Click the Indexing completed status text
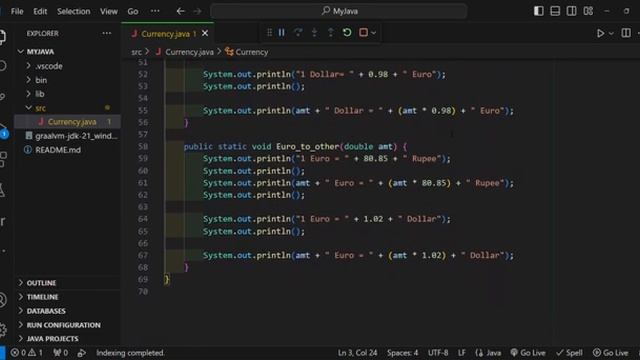The image size is (640, 360). 130,353
